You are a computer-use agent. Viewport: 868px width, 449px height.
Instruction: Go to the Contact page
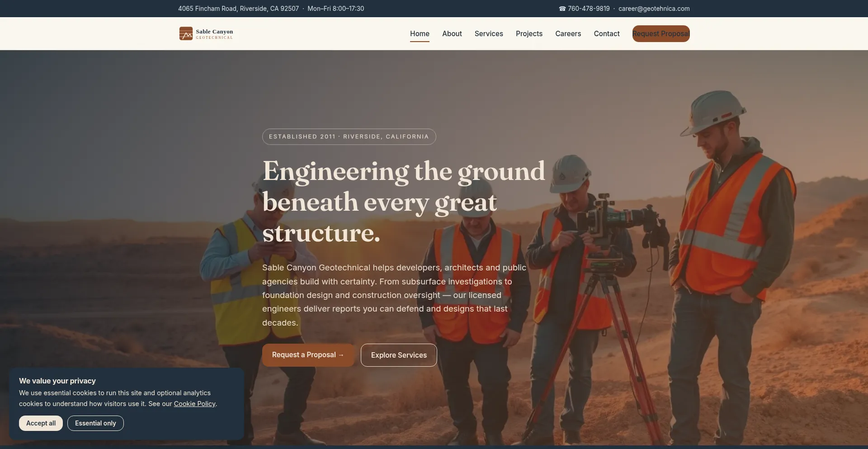pos(607,34)
